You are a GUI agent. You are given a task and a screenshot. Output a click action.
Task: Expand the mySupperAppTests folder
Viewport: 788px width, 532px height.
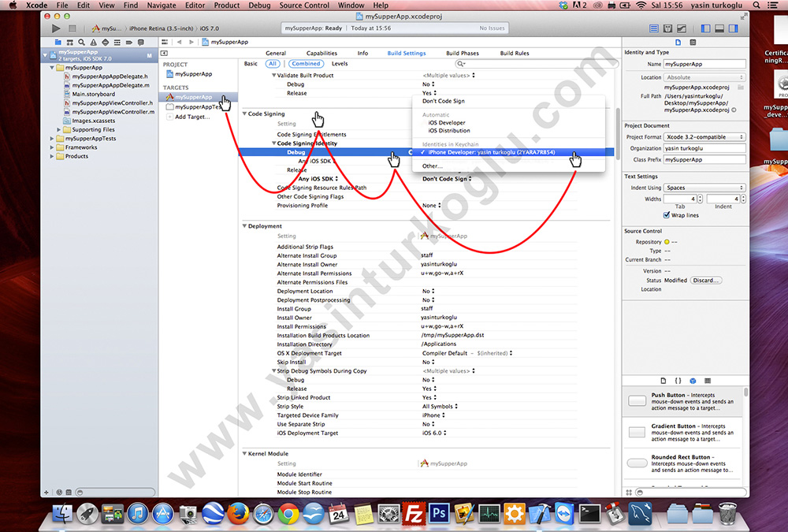click(52, 138)
